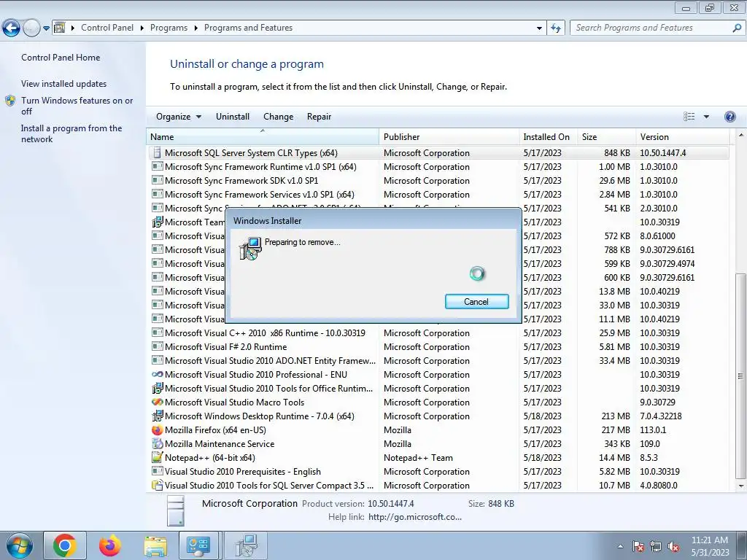The image size is (747, 560).
Task: Select Visual Studio 2010 Prerequisites - English icon
Action: point(157,472)
